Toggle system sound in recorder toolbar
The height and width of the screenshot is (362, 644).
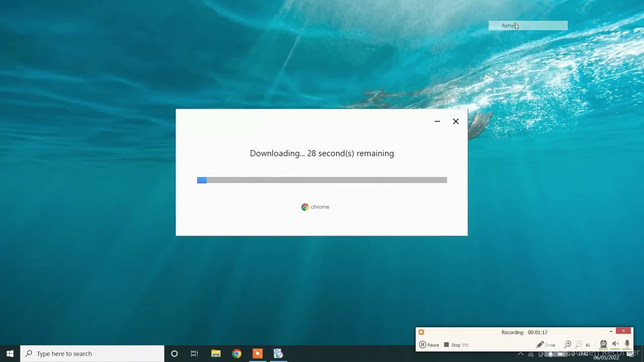(x=615, y=344)
